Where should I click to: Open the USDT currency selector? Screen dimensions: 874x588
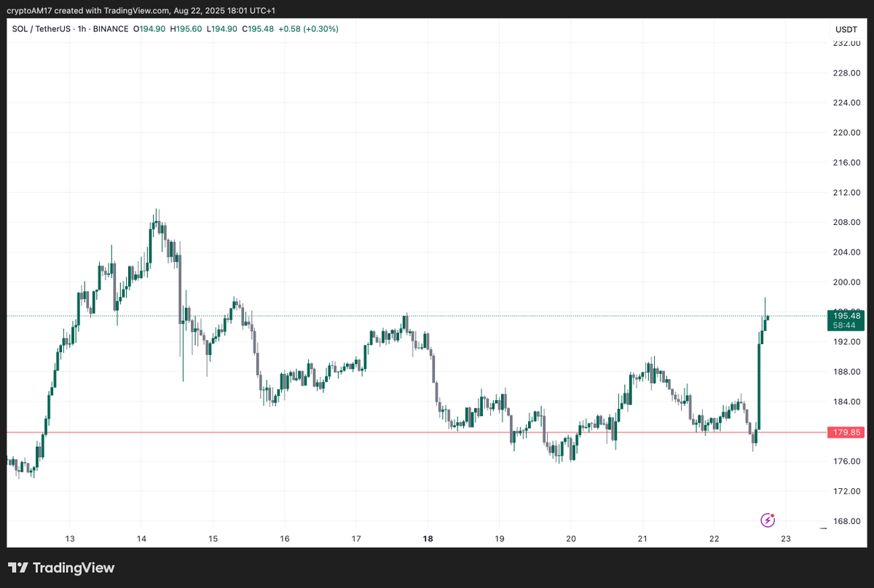(x=846, y=30)
